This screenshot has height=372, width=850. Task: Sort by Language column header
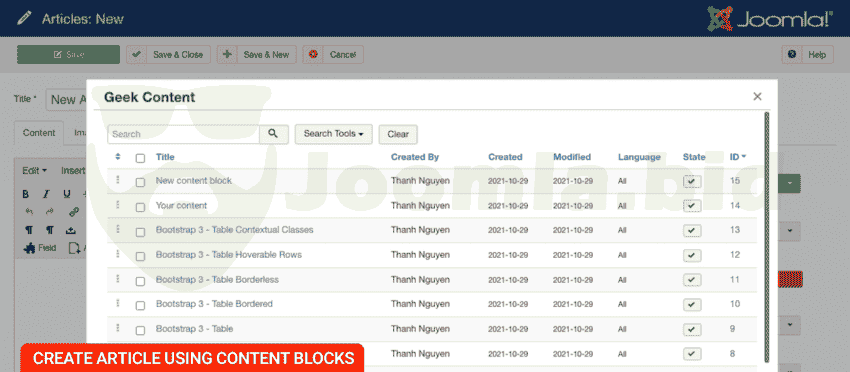(639, 157)
